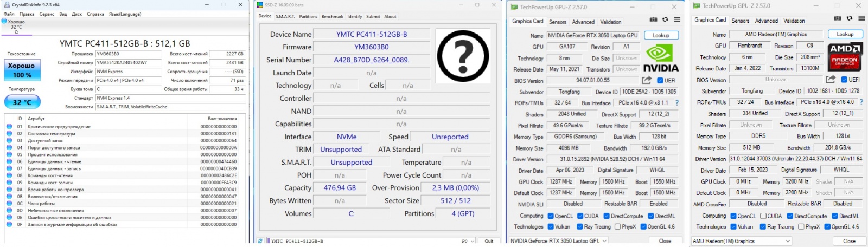Click the small icon at SSD-Z bottom-left status bar
868x247 pixels.
pos(261,241)
